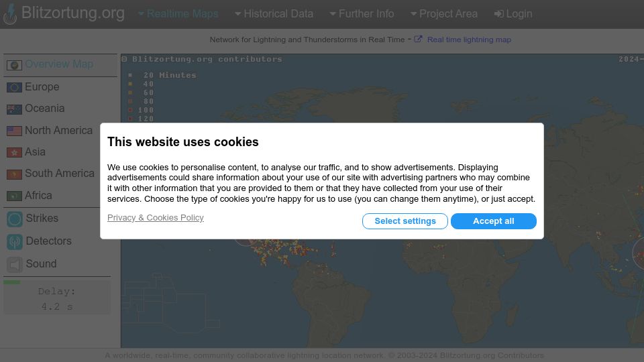The image size is (644, 362).
Task: Click the South America flag icon
Action: [x=14, y=174]
